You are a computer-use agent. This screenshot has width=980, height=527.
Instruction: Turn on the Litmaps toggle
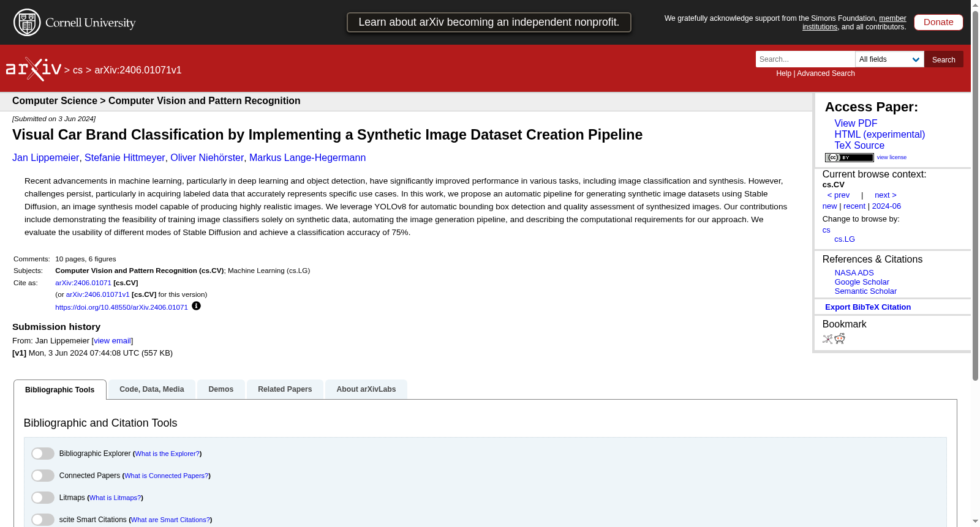[43, 498]
